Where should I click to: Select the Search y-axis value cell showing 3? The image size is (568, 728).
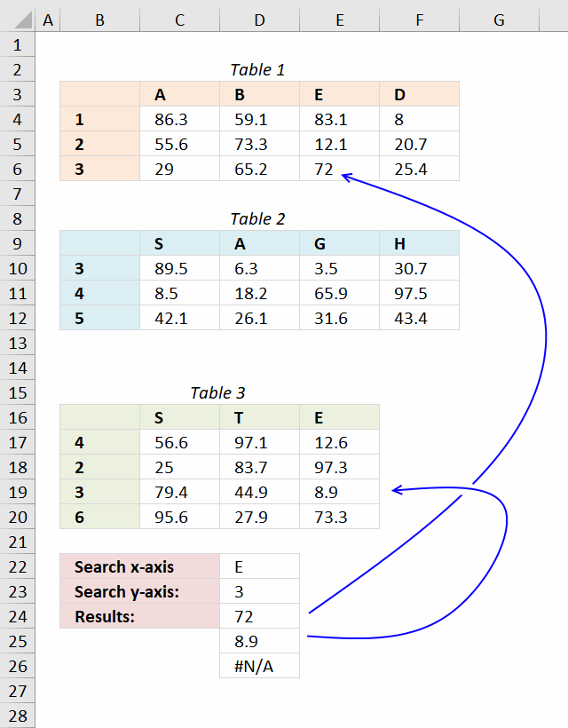(259, 591)
